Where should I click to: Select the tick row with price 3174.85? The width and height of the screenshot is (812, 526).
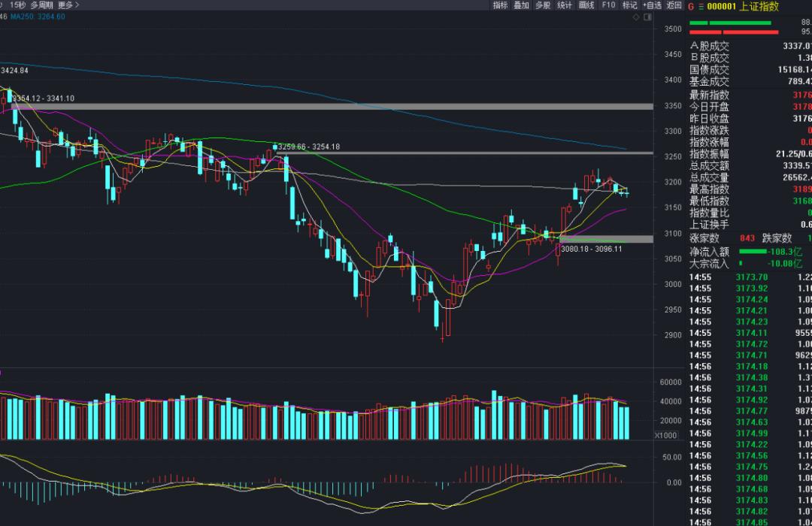(750, 521)
